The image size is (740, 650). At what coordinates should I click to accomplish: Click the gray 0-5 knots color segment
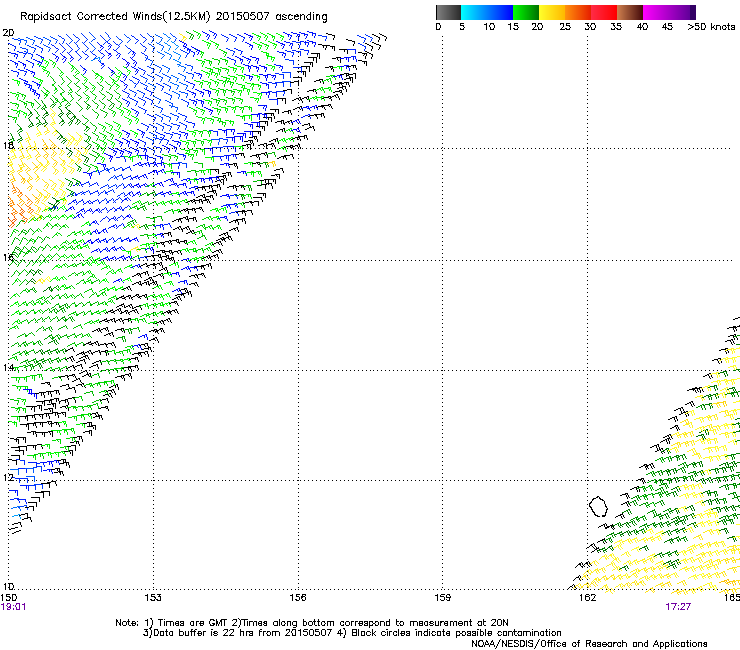pos(448,12)
